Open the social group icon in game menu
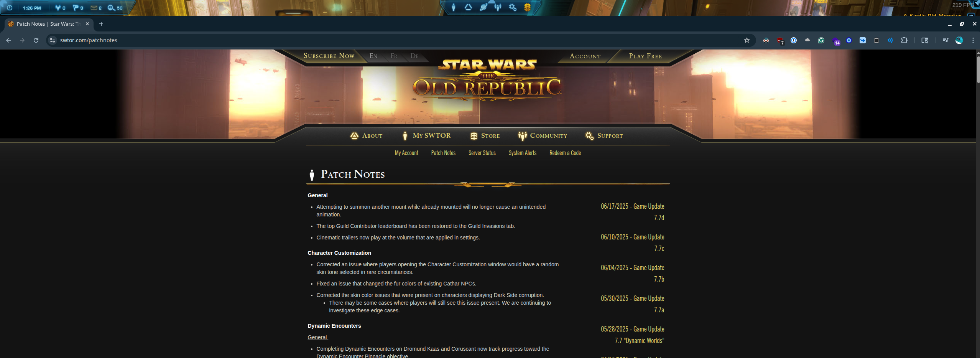 pos(498,7)
